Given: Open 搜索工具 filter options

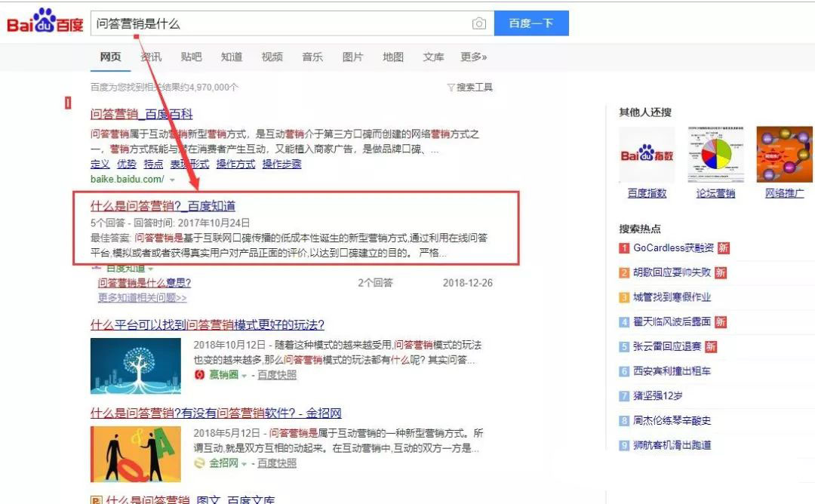Looking at the screenshot, I should (x=470, y=88).
